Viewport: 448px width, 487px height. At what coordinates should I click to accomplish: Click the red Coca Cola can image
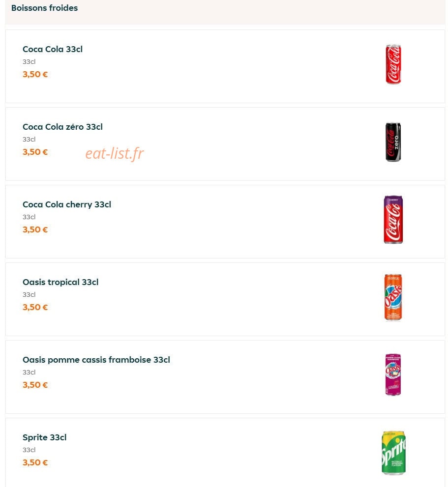click(393, 64)
